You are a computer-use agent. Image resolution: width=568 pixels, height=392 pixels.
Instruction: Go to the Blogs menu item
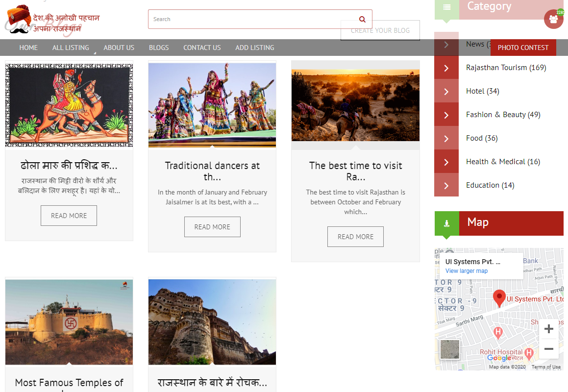(x=159, y=48)
